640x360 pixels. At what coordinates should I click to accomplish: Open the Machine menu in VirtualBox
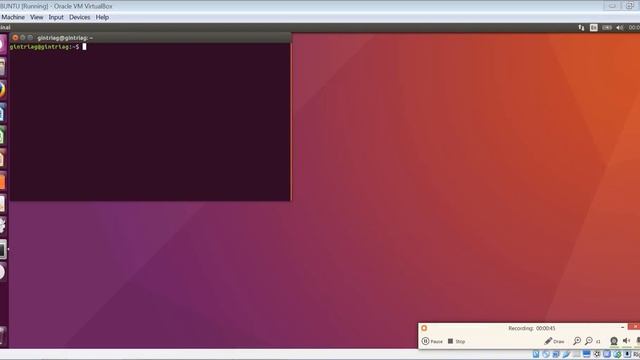click(13, 17)
